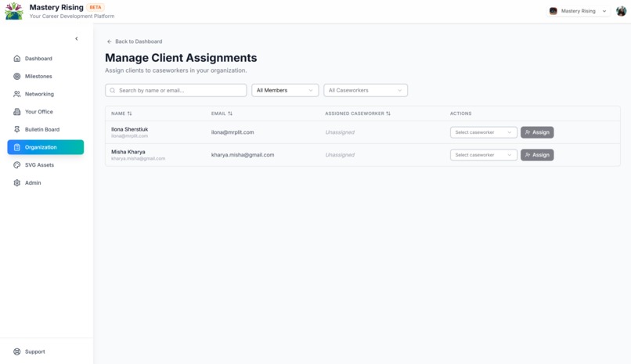This screenshot has width=631, height=364.
Task: Click the Mastery Rising title text
Action: click(x=56, y=7)
